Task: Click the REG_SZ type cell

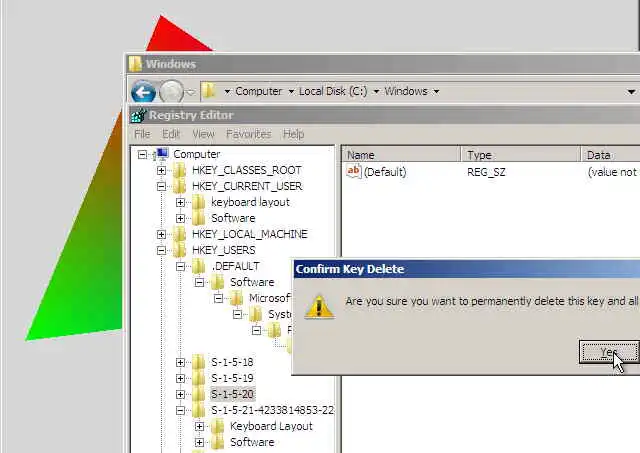Action: pyautogui.click(x=486, y=172)
